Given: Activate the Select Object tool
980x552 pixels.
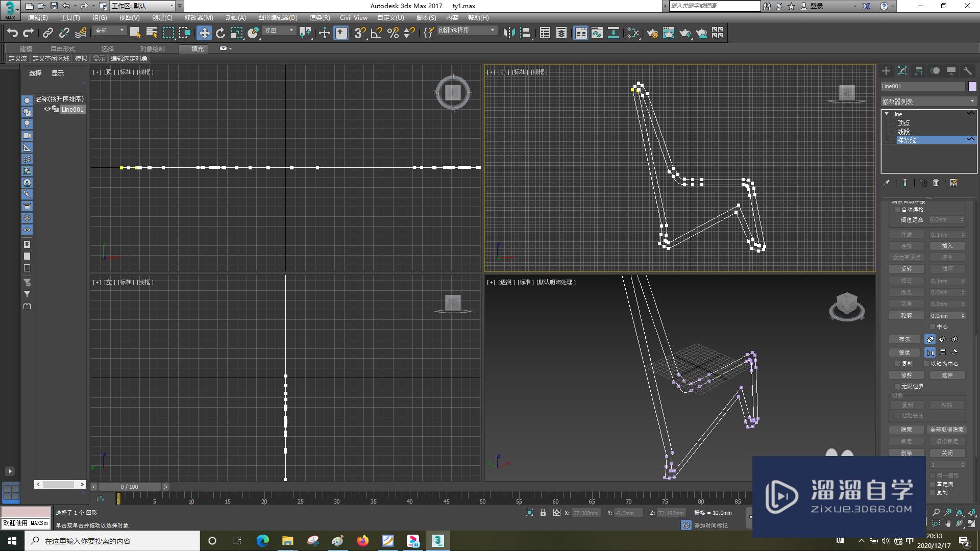Looking at the screenshot, I should click(135, 33).
